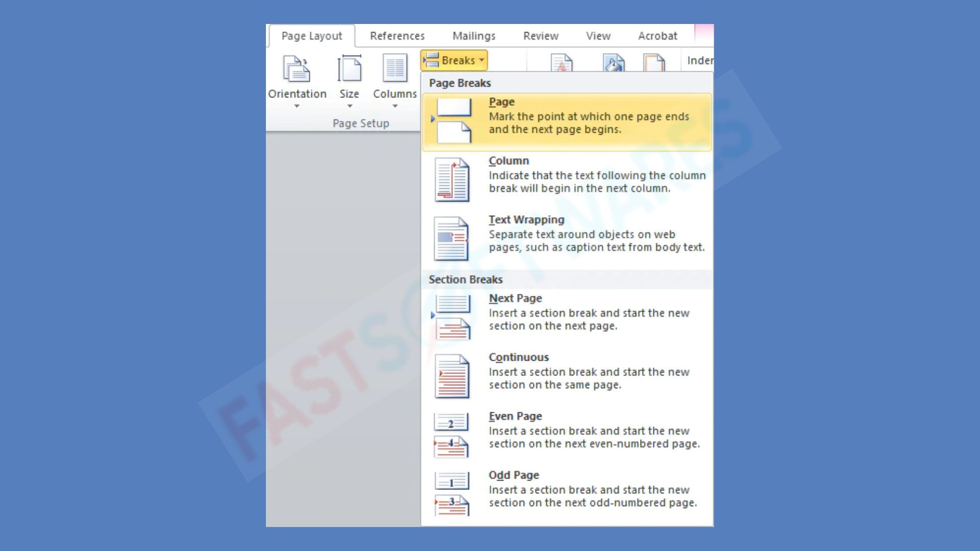Click the Orientation label text
Screen dimensions: 980x551
point(297,94)
